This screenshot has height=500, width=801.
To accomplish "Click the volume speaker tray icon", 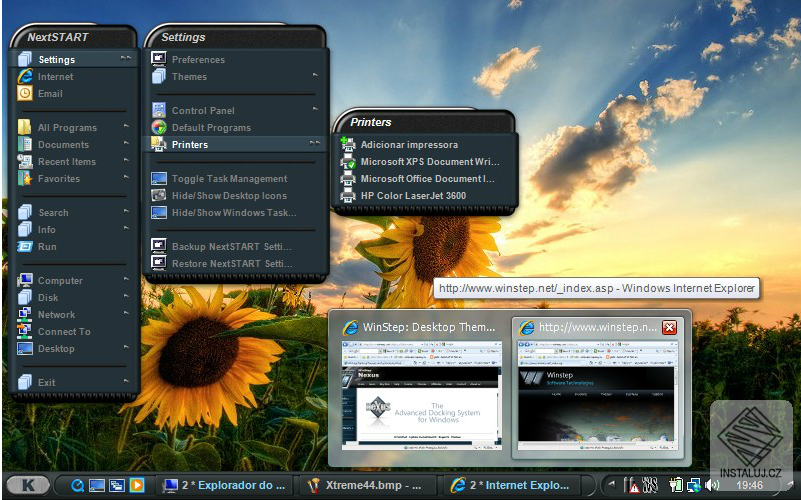I will point(710,485).
